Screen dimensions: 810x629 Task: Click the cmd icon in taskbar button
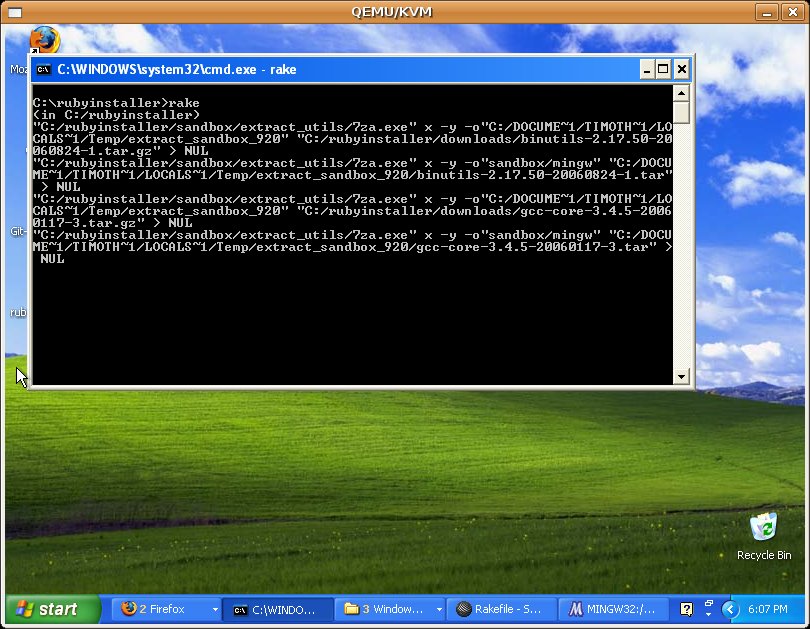click(x=240, y=610)
